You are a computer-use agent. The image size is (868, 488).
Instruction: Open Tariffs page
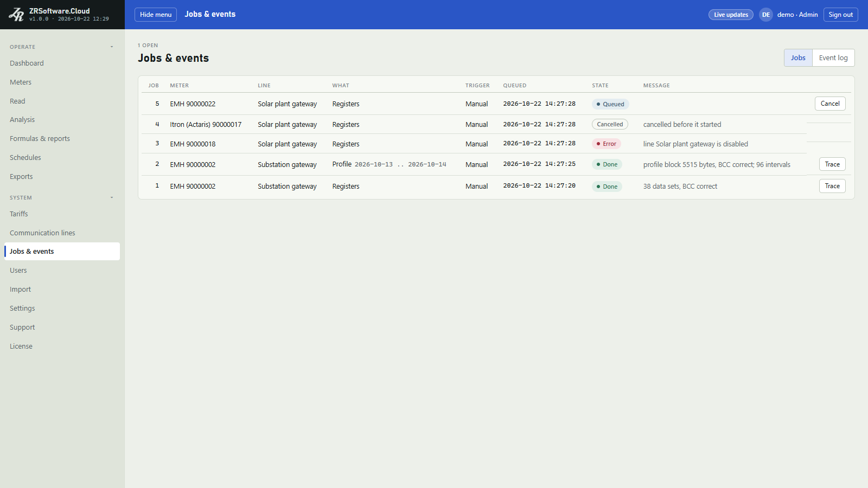pos(62,214)
